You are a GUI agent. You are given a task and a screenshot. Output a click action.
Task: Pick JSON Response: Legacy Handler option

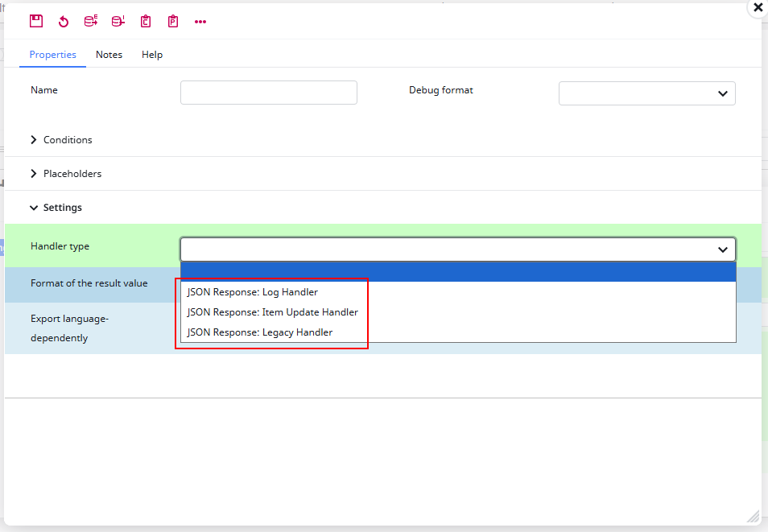click(x=259, y=332)
